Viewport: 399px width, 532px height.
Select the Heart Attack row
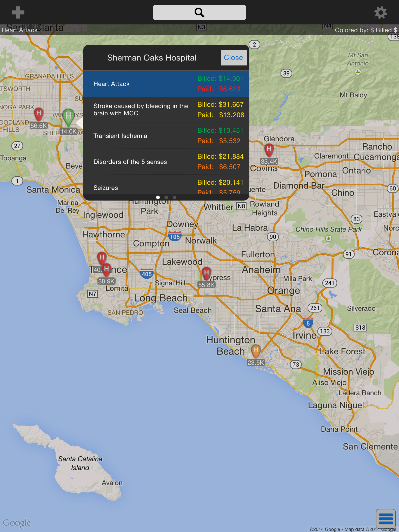[166, 84]
